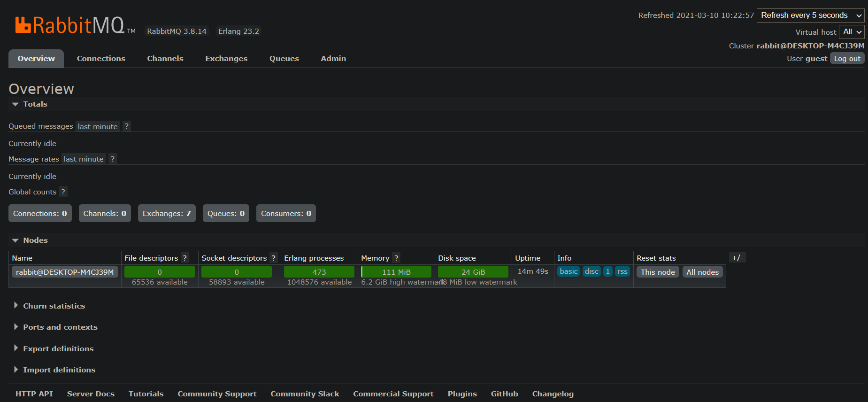Open the Virtual host selector
The width and height of the screenshot is (868, 402).
point(852,32)
